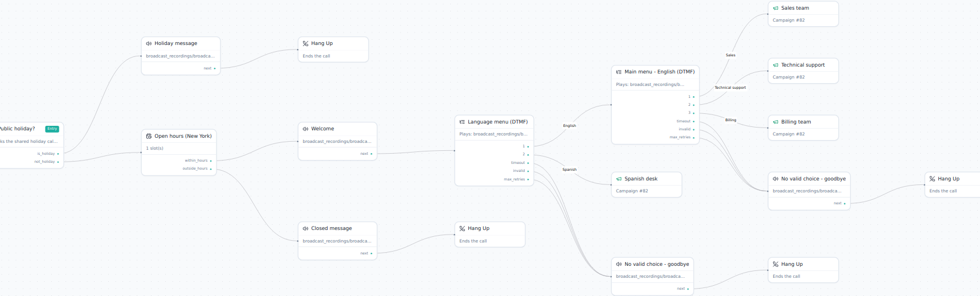Click the menu icon on Language menu (DTMF)
The height and width of the screenshot is (296, 980).
tap(462, 122)
